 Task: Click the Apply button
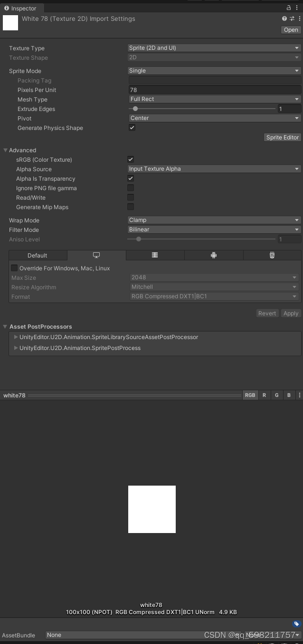pyautogui.click(x=291, y=313)
